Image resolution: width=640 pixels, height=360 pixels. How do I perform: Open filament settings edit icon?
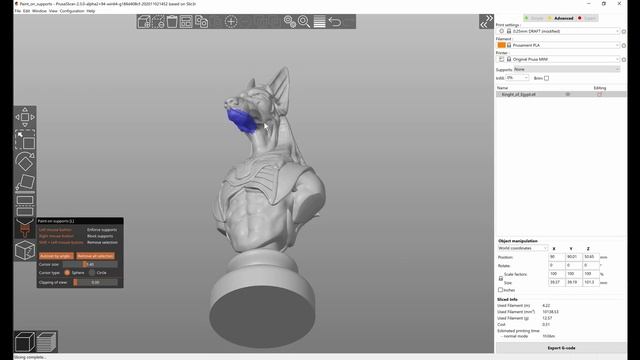coord(624,45)
